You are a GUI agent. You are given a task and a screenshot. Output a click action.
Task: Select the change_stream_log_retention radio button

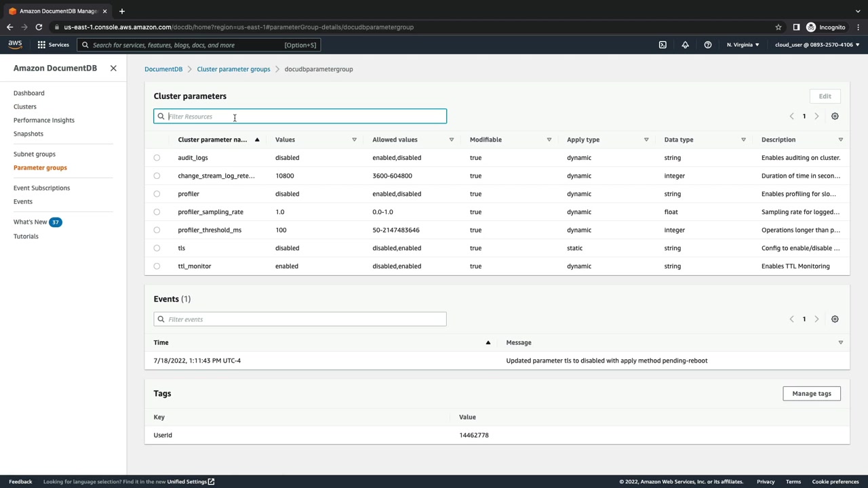pyautogui.click(x=157, y=176)
